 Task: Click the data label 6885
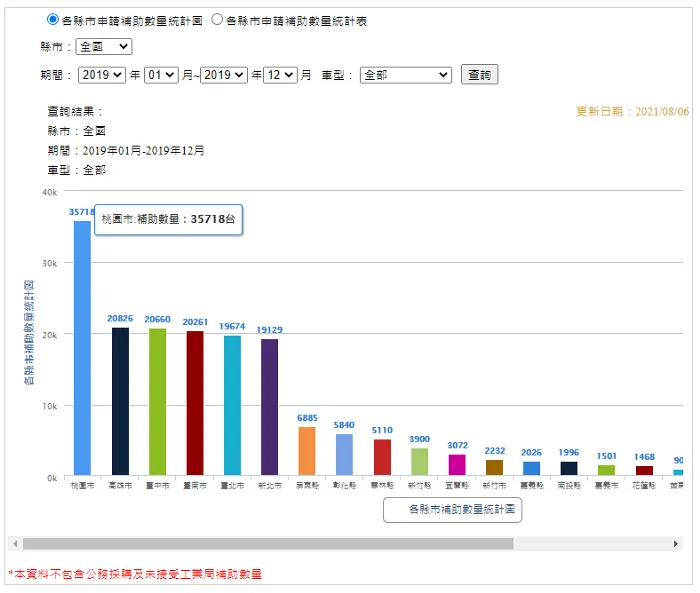(307, 418)
